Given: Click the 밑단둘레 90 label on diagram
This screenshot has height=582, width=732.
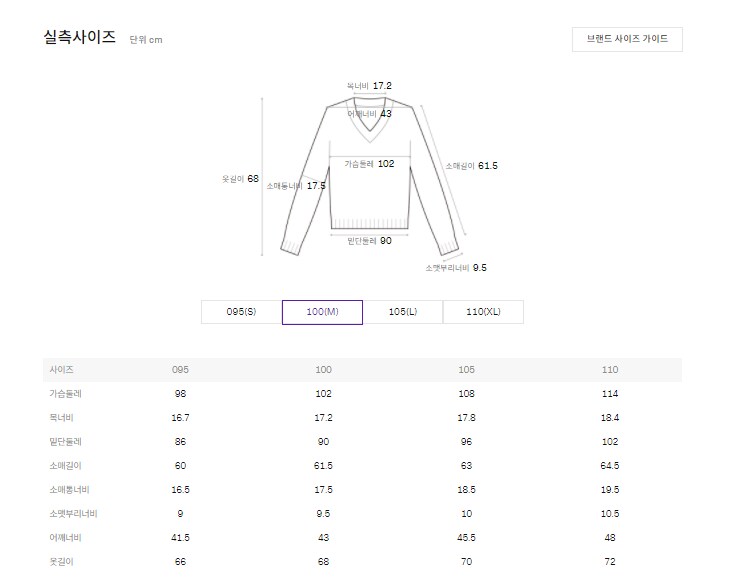Looking at the screenshot, I should 369,241.
